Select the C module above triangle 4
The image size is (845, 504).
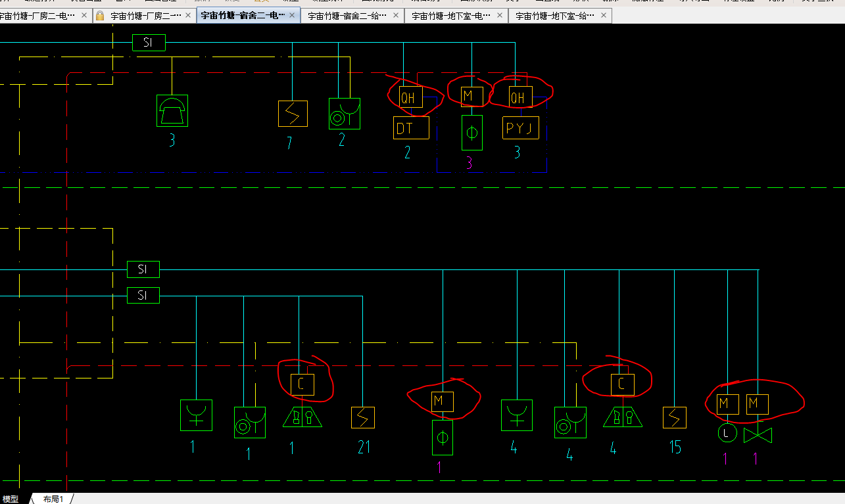622,384
